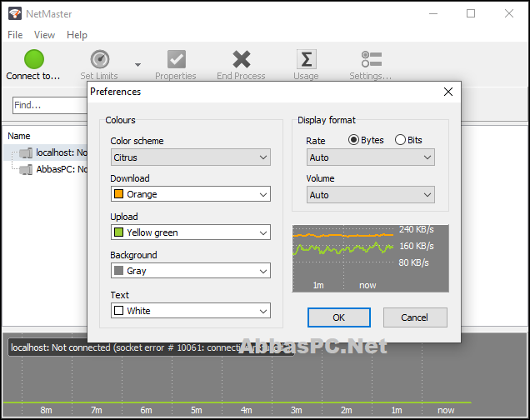This screenshot has width=530, height=420.
Task: Open the File menu
Action: tap(15, 35)
